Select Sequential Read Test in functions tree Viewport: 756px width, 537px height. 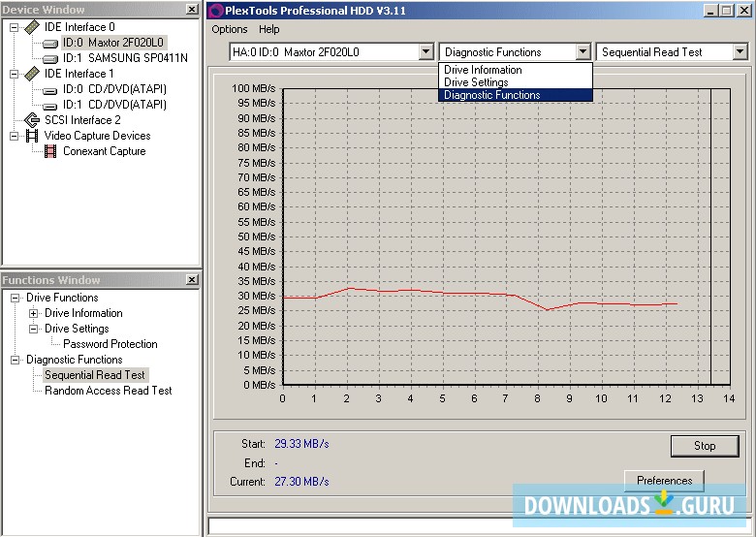click(95, 375)
